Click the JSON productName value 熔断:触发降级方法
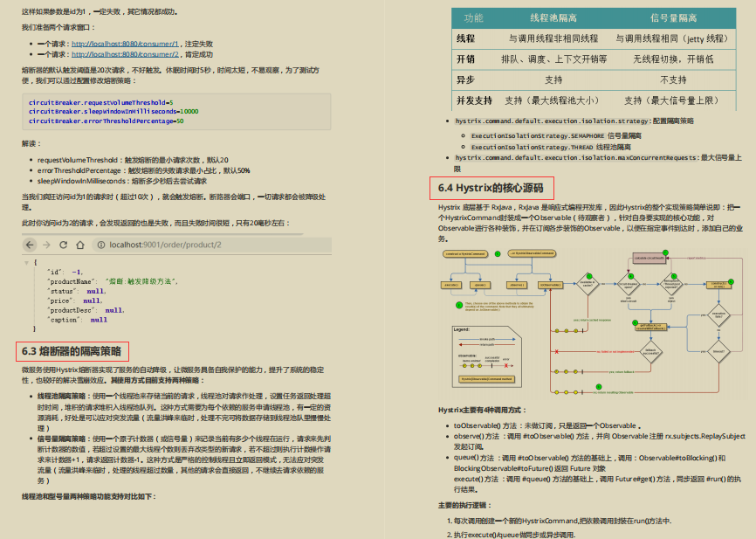Screen dimensions: 756x539 [141, 281]
